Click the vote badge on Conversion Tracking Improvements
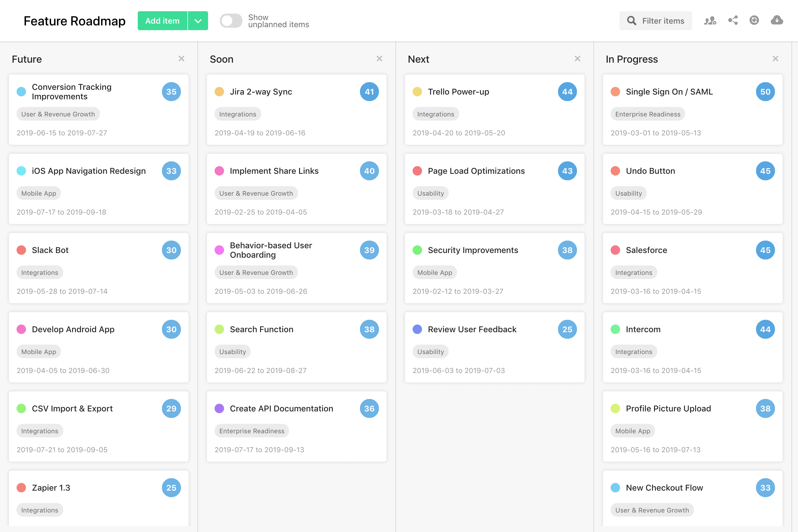 coord(171,91)
